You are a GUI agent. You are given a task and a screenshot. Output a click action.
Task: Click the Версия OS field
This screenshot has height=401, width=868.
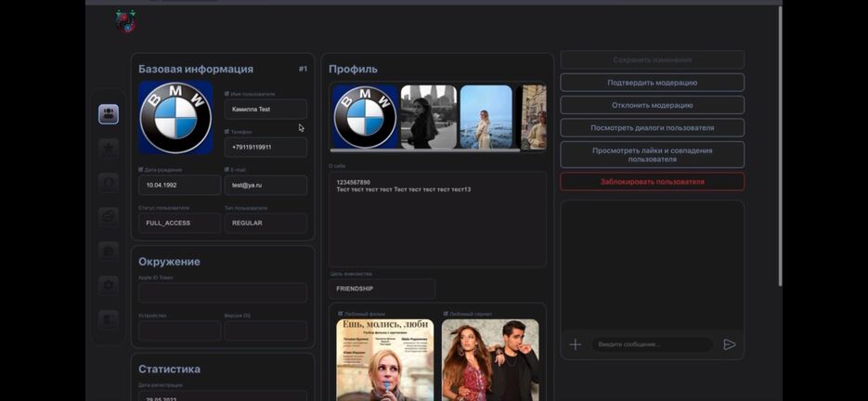266,330
